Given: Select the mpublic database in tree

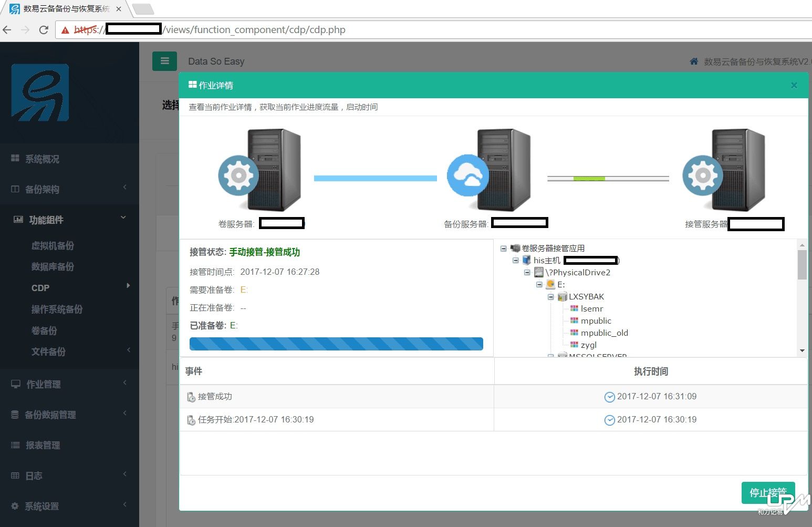Looking at the screenshot, I should (x=596, y=321).
